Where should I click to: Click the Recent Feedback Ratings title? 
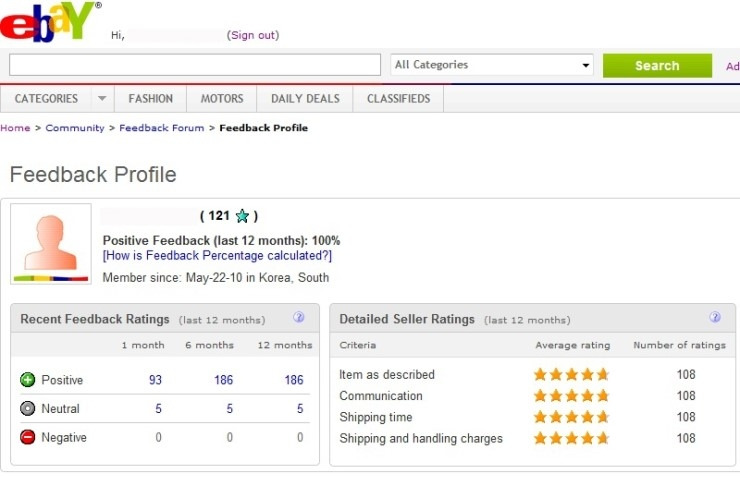click(95, 320)
